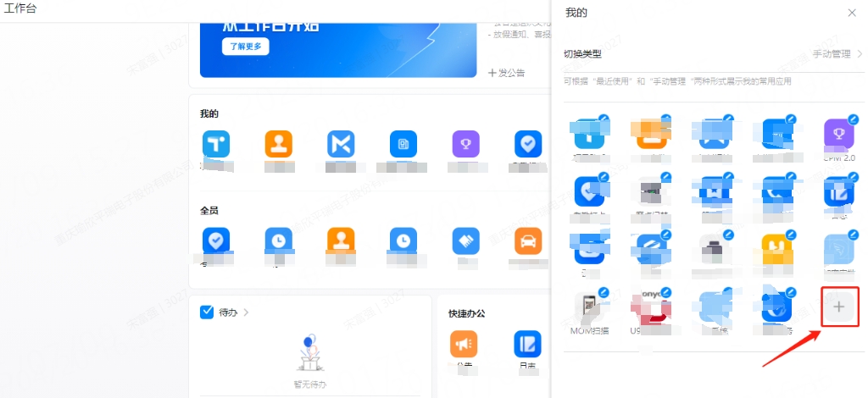The height and width of the screenshot is (398, 868).
Task: Click the 了解更多 button on banner
Action: (x=245, y=46)
